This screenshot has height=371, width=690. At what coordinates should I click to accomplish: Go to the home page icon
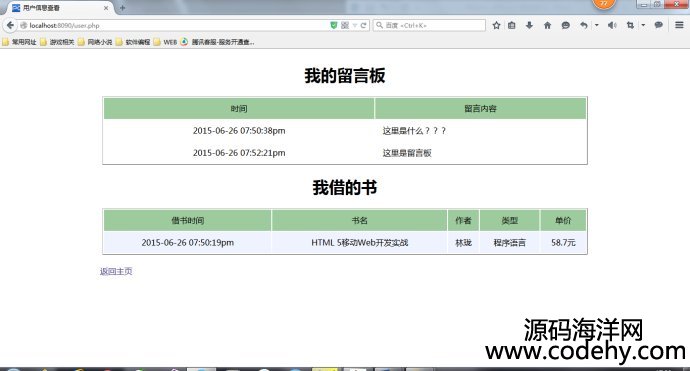547,25
